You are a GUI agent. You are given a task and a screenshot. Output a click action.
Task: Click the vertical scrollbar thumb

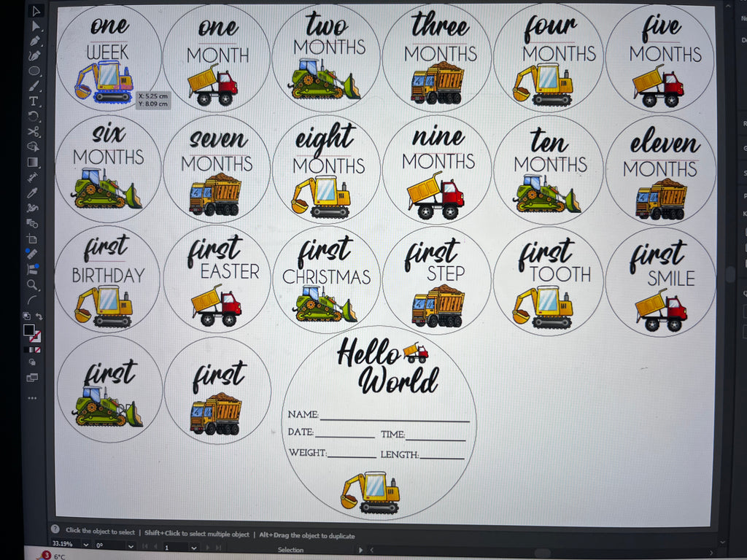click(729, 274)
